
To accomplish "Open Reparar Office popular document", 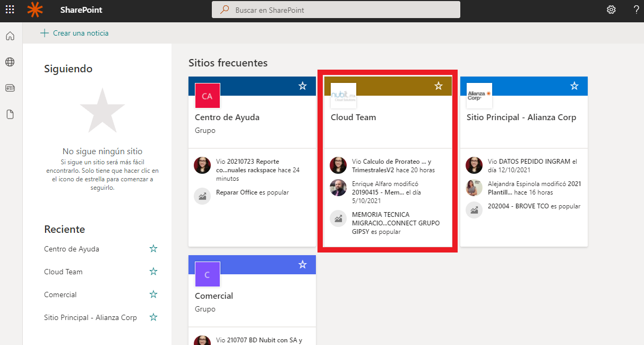I will [x=237, y=192].
